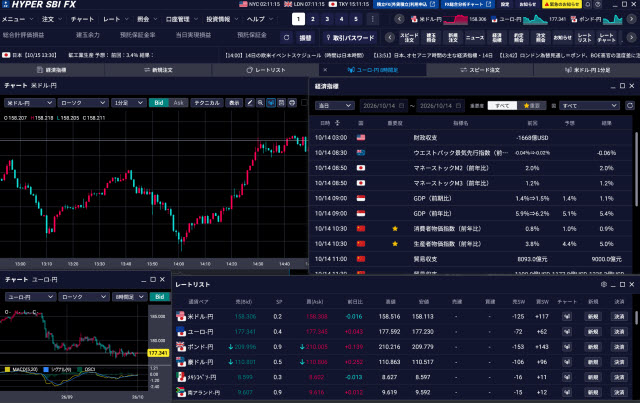This screenshot has height=403, width=640.
Task: Open settings gear in レートリスト panel
Action: coord(604,284)
